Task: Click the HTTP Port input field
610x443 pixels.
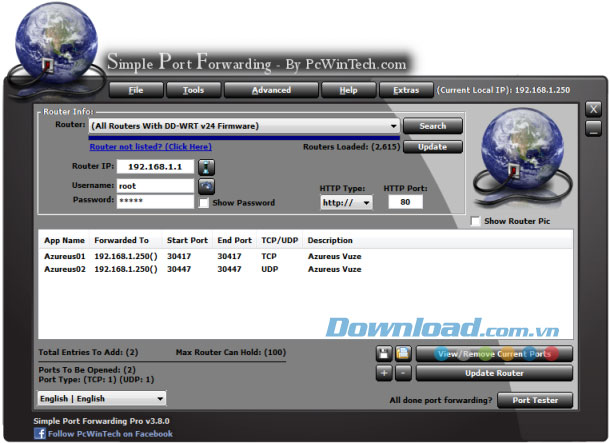Action: (405, 202)
